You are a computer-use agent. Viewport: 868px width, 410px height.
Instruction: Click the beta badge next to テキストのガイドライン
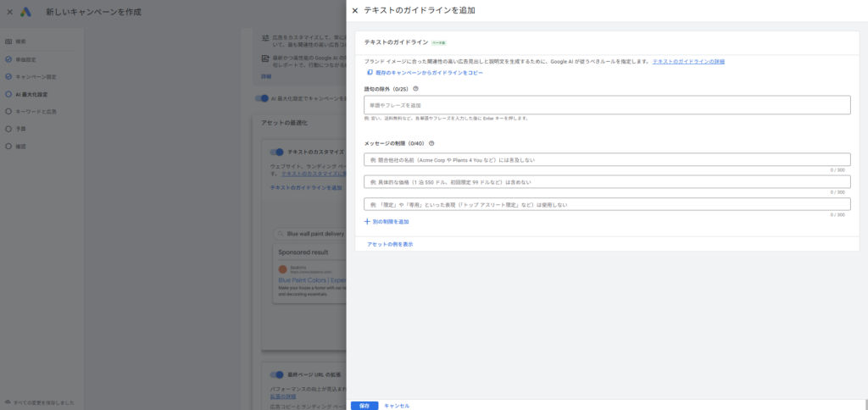(439, 42)
